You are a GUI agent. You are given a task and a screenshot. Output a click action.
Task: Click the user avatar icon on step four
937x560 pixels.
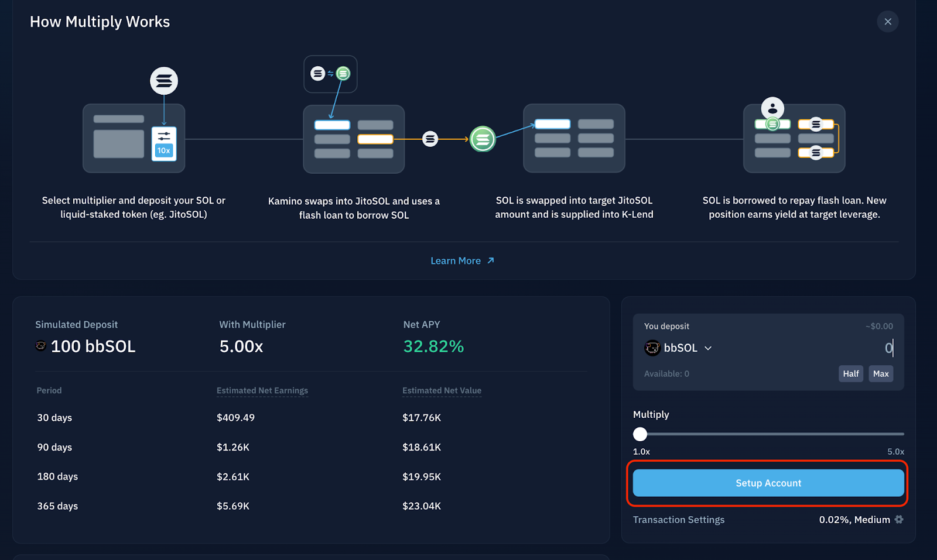coord(772,108)
